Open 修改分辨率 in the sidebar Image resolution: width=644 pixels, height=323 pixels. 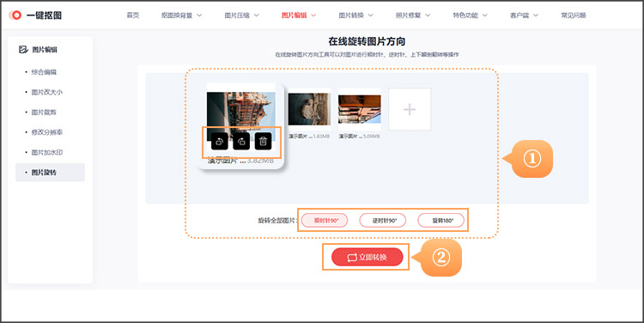click(x=47, y=132)
